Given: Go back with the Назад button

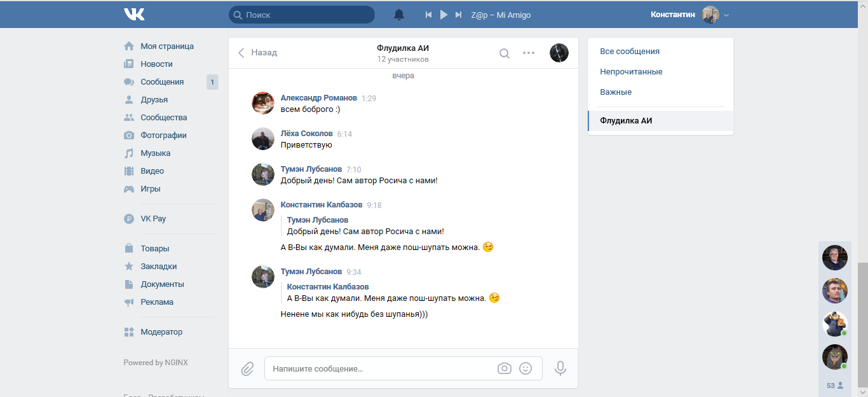Looking at the screenshot, I should click(x=257, y=53).
